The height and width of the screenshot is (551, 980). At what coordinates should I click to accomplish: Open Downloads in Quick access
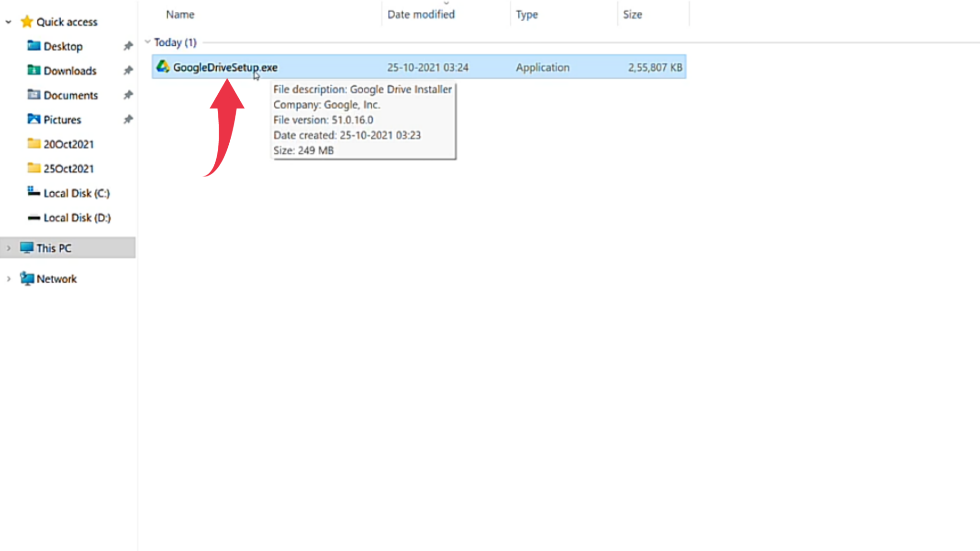[x=70, y=71]
